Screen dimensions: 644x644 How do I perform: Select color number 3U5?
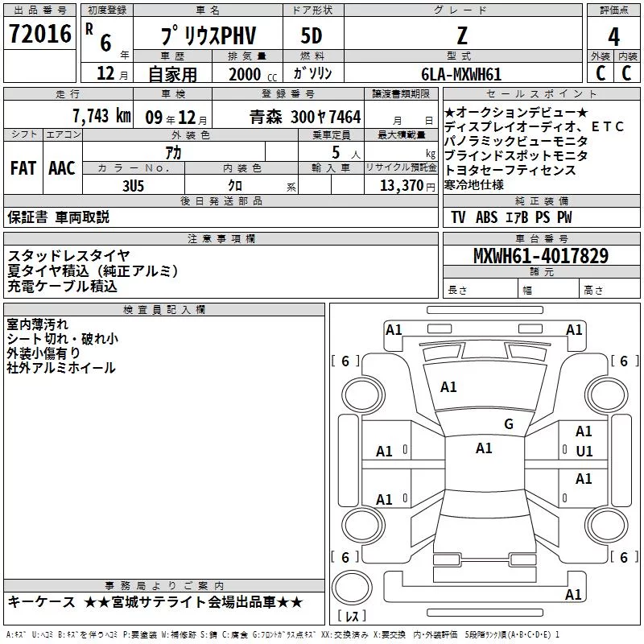point(134,186)
